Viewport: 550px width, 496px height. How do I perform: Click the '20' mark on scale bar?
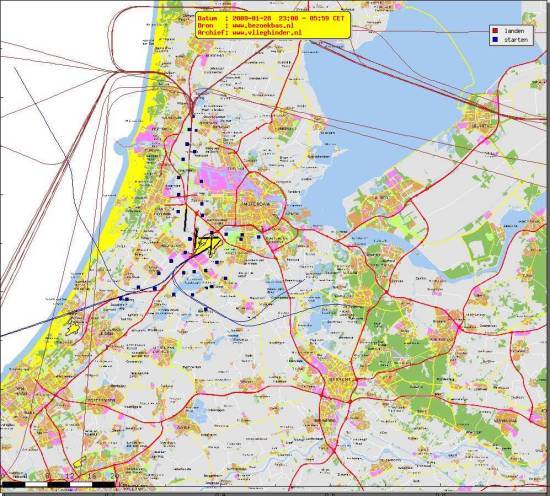tap(115, 476)
